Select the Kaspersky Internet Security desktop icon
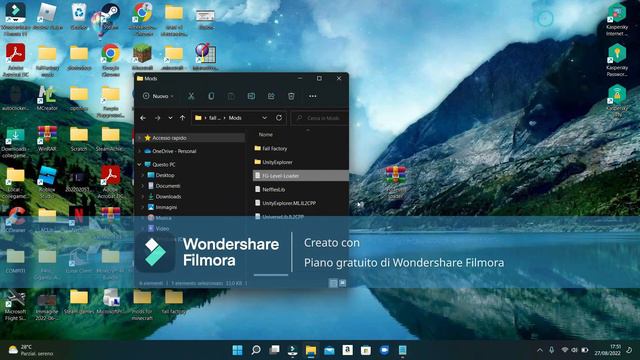640x360 pixels. click(617, 20)
